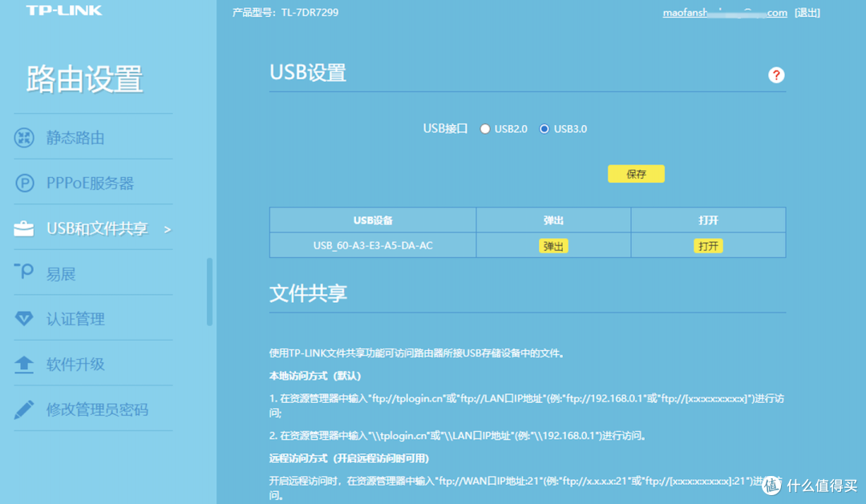Click the 修改管理员密码 pencil icon
Image resolution: width=866 pixels, height=504 pixels.
point(24,409)
